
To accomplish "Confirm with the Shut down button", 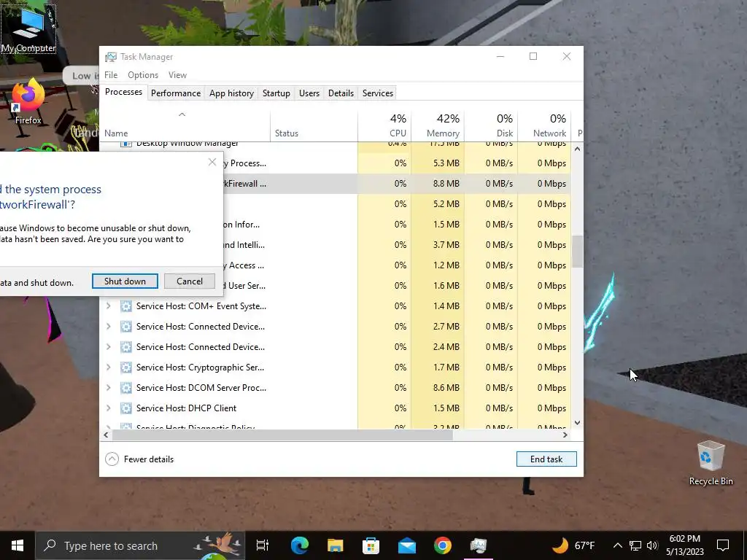I will click(x=125, y=281).
